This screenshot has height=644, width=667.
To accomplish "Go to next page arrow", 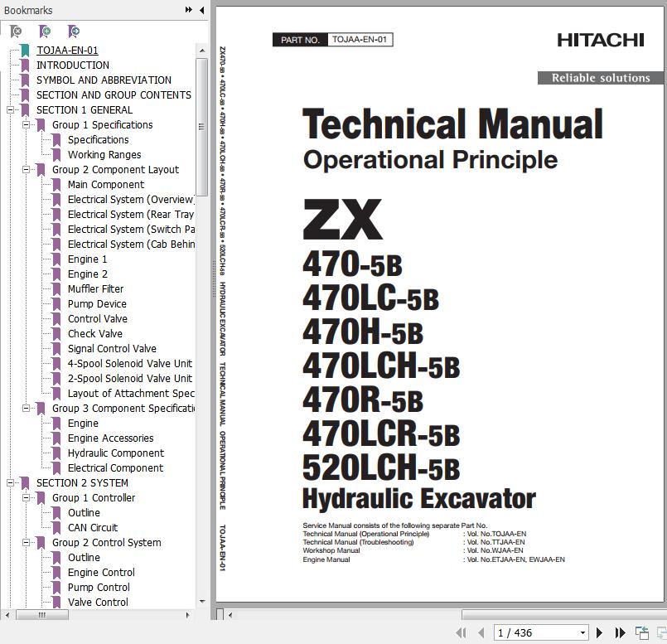I will [599, 633].
